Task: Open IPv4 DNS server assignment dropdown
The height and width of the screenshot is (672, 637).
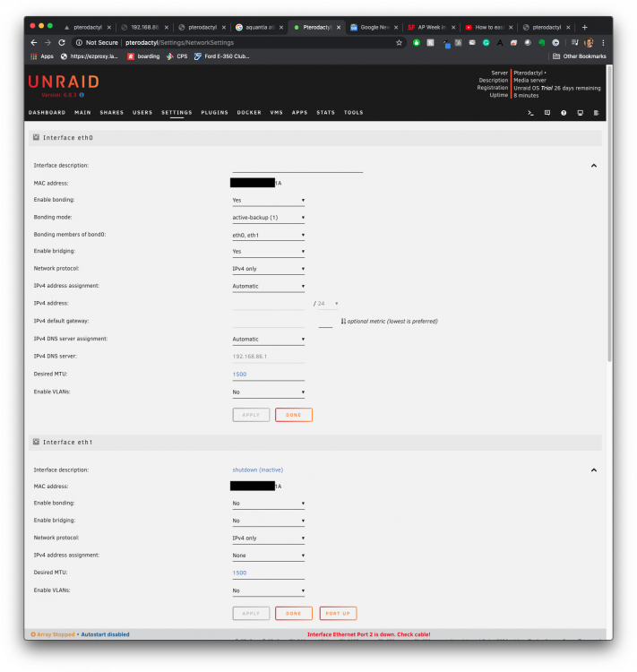Action: tap(269, 340)
